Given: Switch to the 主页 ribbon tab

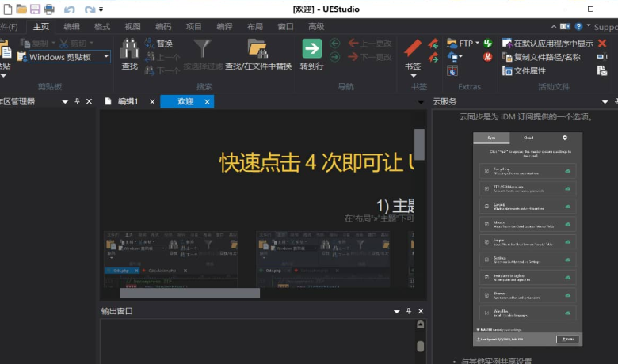Looking at the screenshot, I should point(41,27).
